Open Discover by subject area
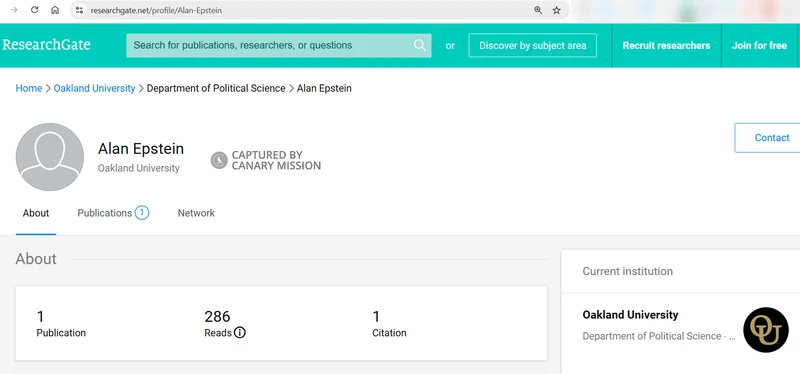Viewport: 800px width, 374px height. [533, 45]
